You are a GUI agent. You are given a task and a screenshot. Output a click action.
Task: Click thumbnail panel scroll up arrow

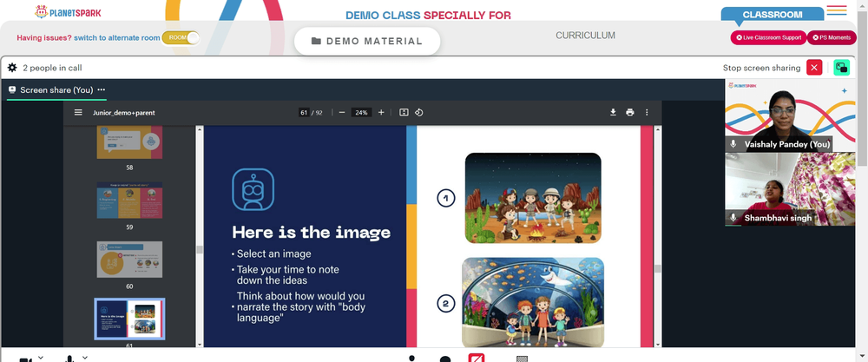pyautogui.click(x=200, y=129)
